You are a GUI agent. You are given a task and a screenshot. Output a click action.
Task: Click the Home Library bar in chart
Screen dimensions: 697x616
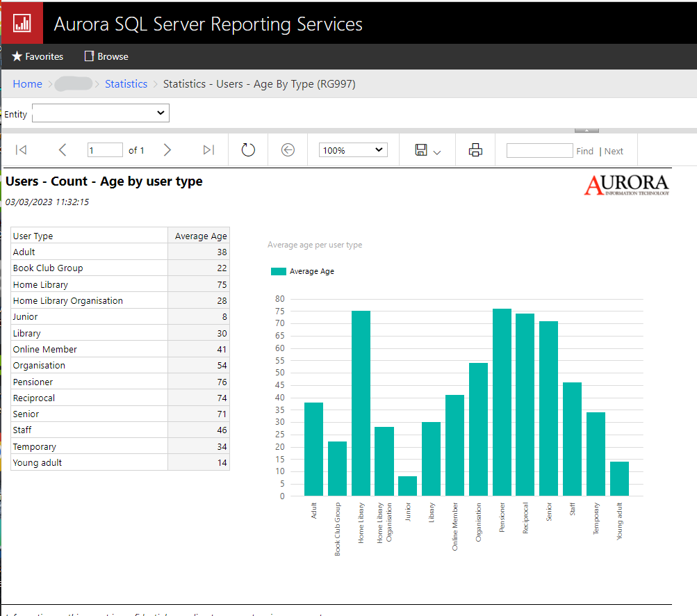coord(361,403)
